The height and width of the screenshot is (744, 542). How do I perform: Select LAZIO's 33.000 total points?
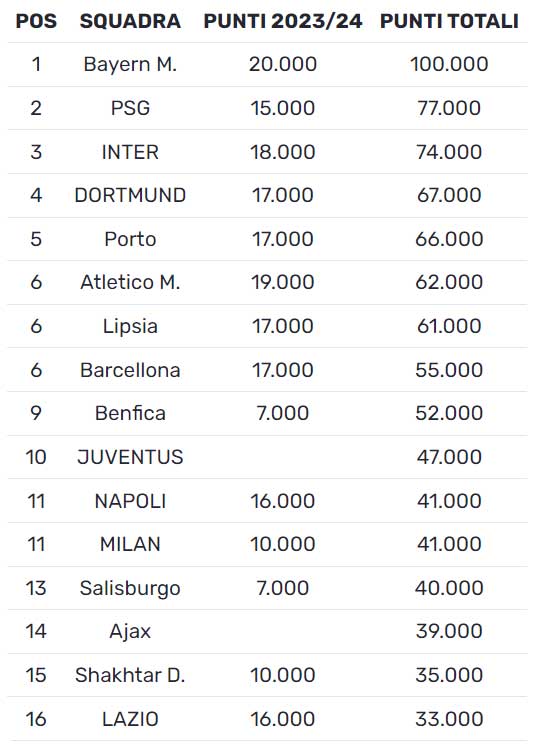(x=449, y=719)
